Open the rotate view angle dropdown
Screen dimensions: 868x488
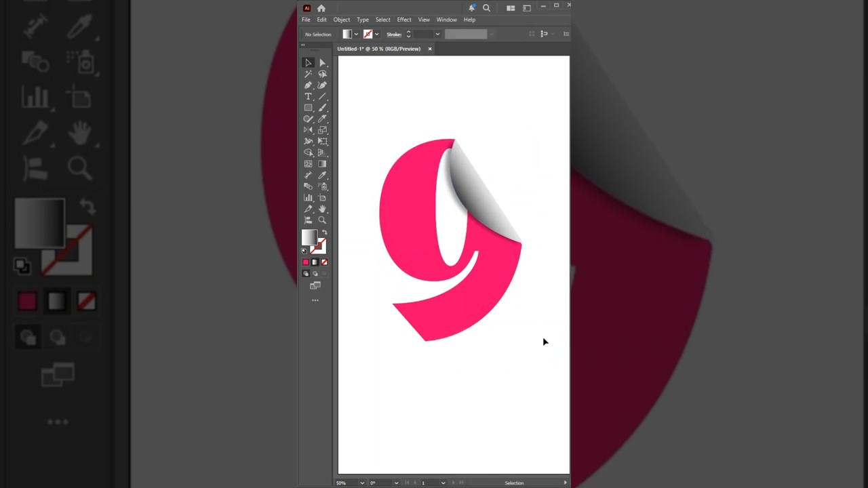point(396,483)
